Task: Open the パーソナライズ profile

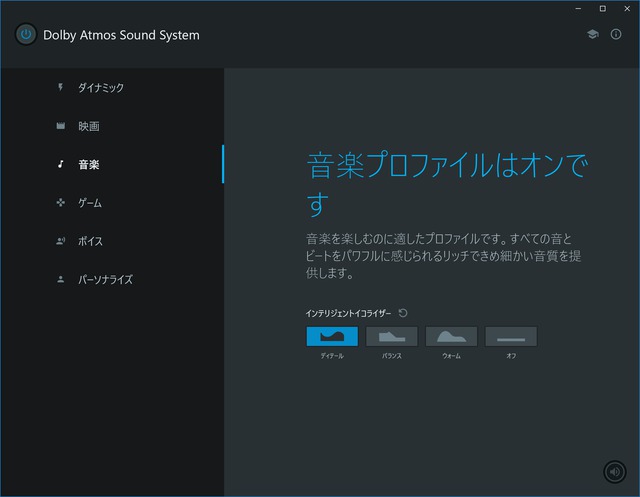Action: click(105, 279)
